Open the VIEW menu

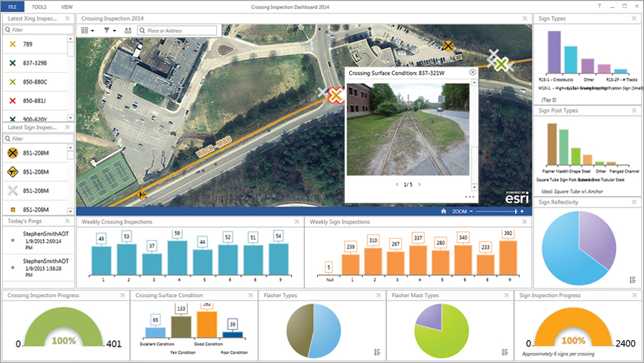click(67, 7)
